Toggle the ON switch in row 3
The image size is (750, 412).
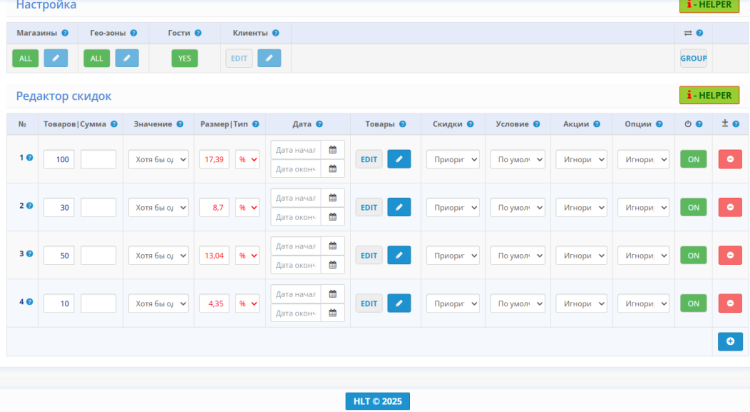[693, 255]
